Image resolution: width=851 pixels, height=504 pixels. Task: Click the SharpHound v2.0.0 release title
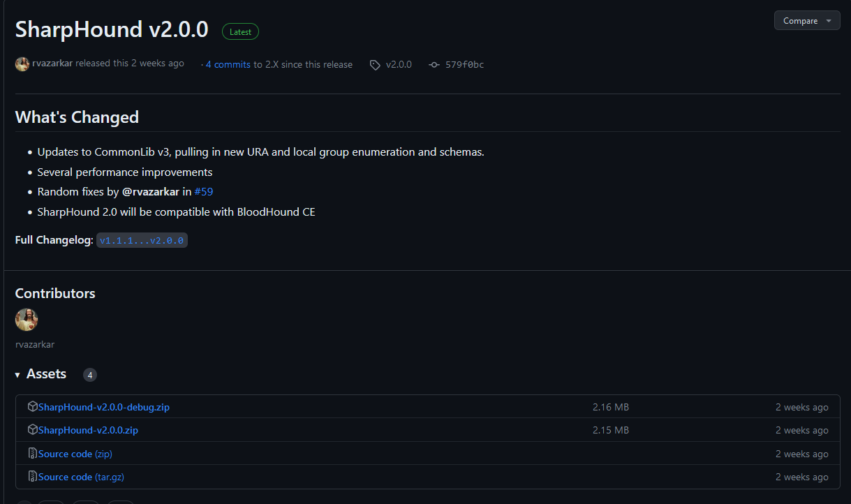click(x=112, y=29)
